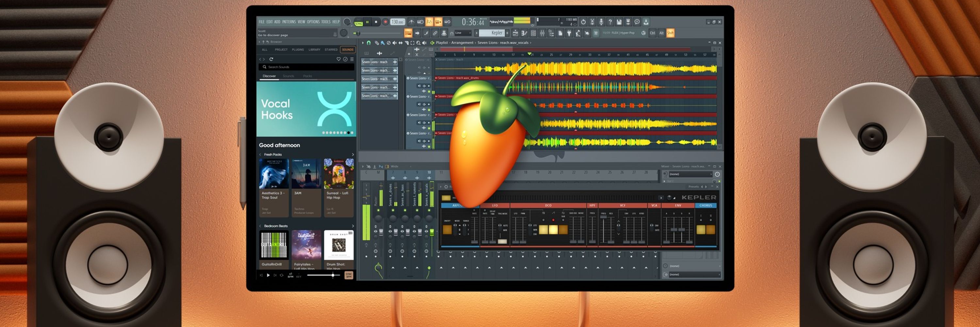Screen dimensions: 980x327
Task: Select the mute tool in Playlist toolbar
Action: 395,43
